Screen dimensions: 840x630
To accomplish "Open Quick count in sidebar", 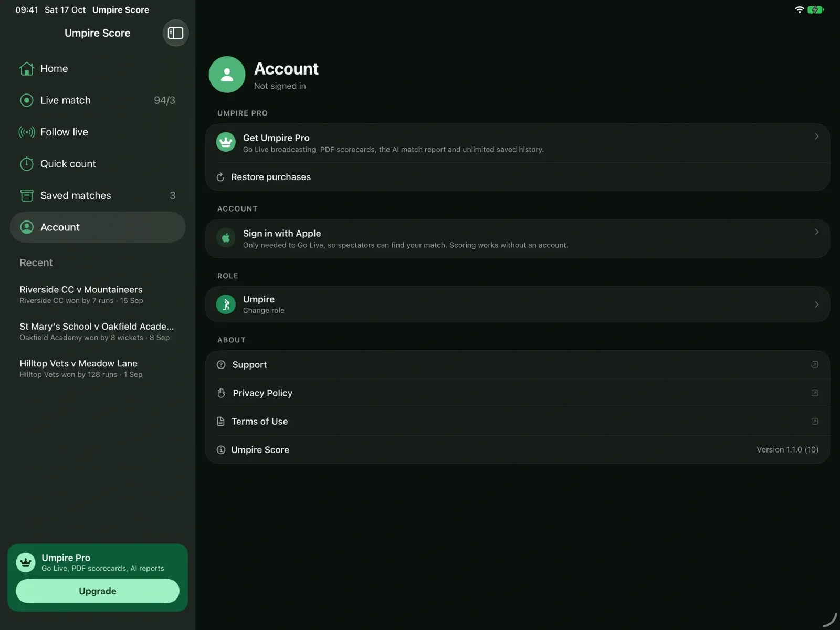I will tap(98, 164).
